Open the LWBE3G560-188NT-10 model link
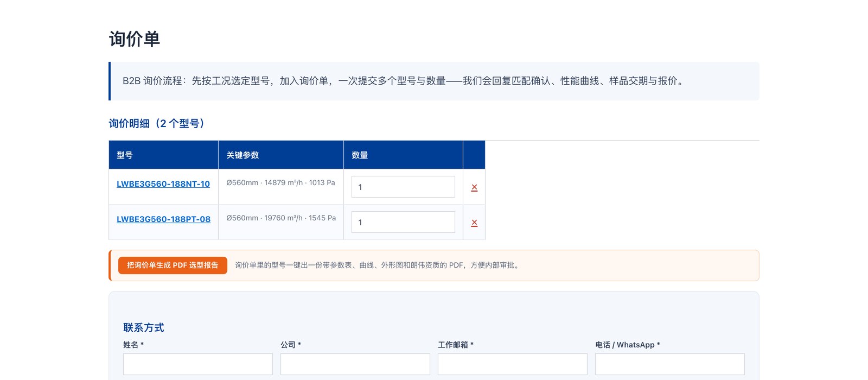The image size is (868, 380). [x=163, y=184]
